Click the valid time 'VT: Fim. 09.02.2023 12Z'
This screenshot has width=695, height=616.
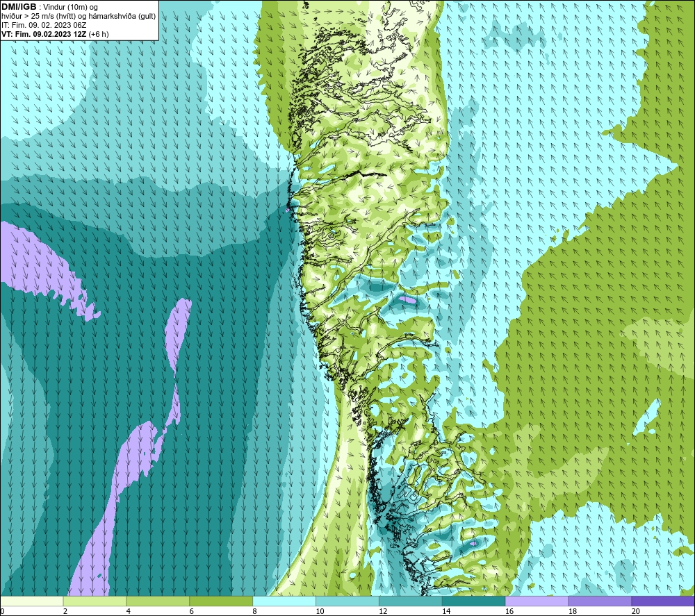tap(44, 33)
